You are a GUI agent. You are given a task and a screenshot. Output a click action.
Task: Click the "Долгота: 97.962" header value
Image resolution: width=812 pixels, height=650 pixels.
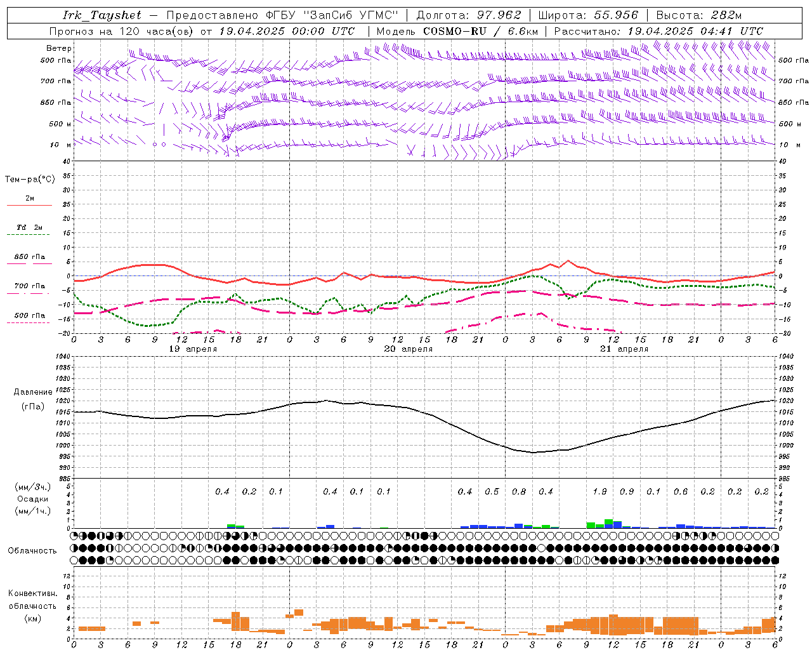pos(469,15)
